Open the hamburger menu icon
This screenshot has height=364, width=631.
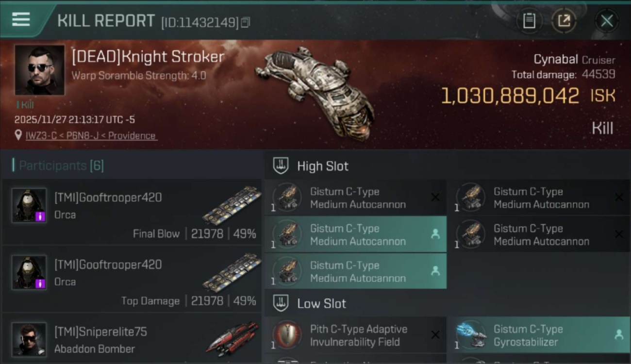(x=21, y=19)
